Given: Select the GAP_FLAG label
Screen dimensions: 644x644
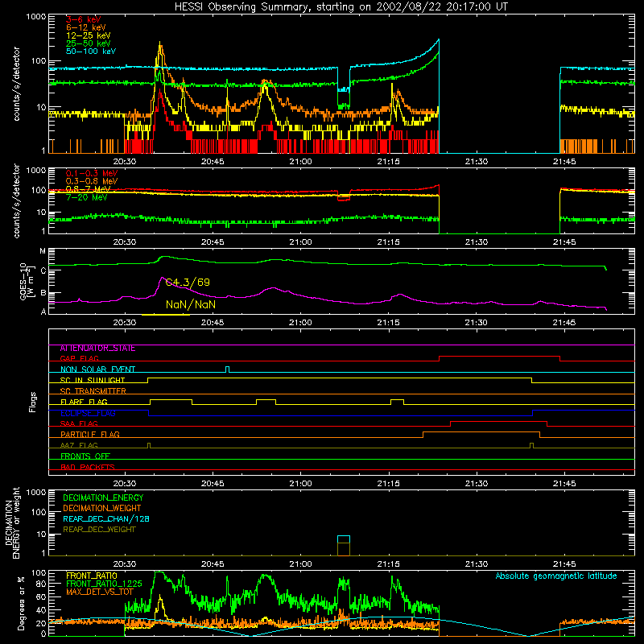Looking at the screenshot, I should (79, 358).
